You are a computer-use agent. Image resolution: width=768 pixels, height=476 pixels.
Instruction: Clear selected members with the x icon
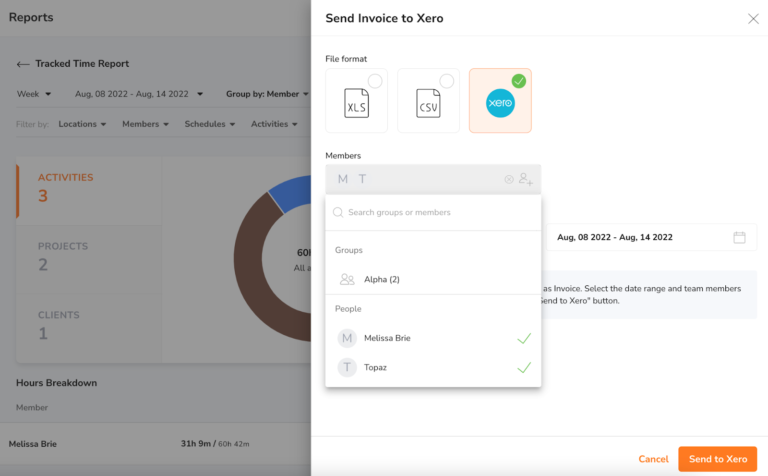509,179
